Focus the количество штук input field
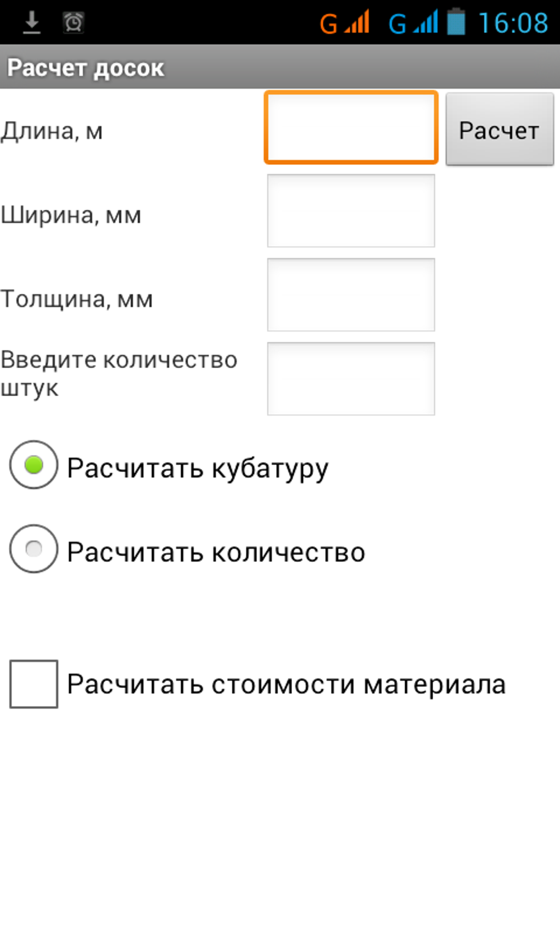This screenshot has width=560, height=934. pyautogui.click(x=351, y=379)
